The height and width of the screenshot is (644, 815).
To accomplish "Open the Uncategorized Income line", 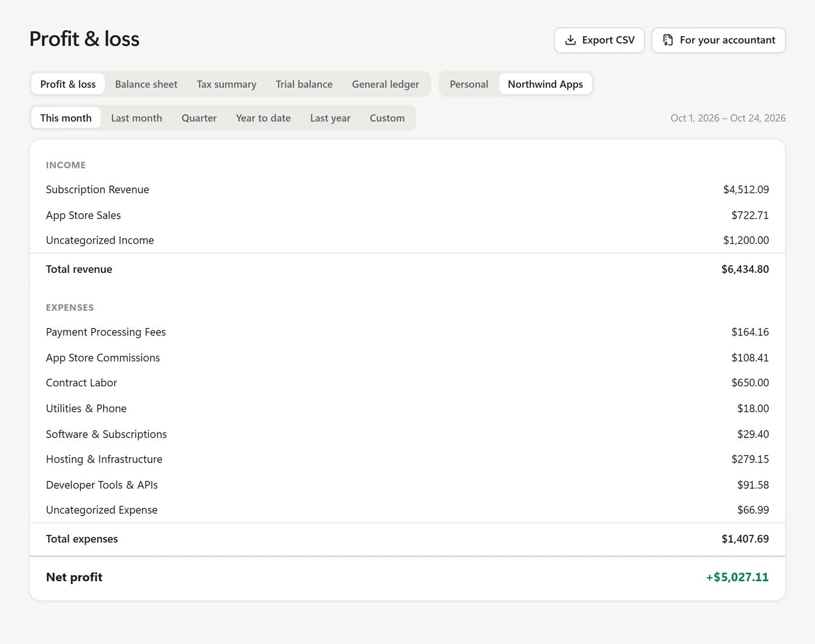I will [x=408, y=240].
